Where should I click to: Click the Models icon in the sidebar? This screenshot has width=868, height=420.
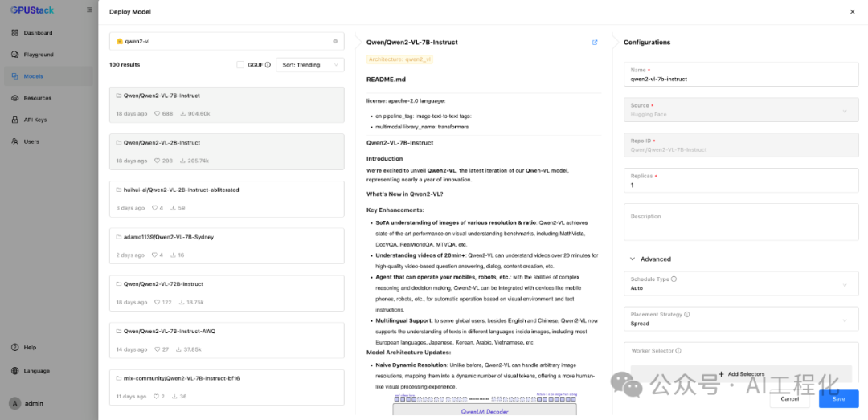click(x=15, y=76)
